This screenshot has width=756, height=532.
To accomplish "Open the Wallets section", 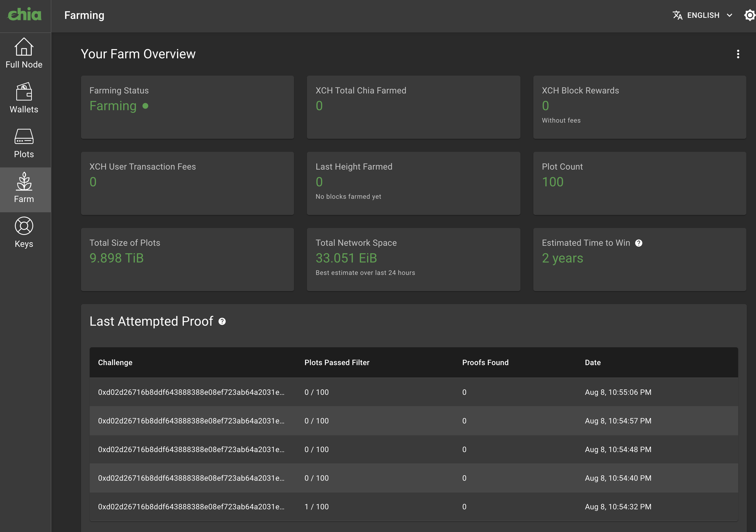I will 24,98.
